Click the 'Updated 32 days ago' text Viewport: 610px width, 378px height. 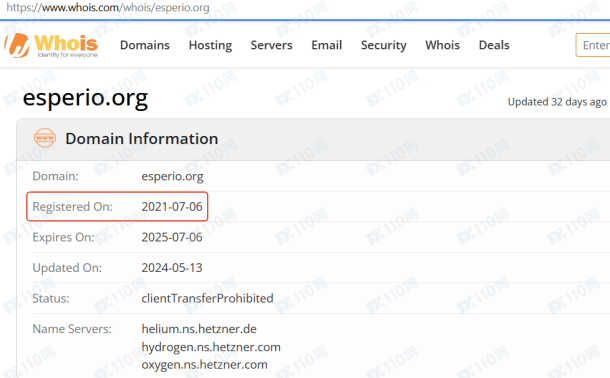(557, 102)
